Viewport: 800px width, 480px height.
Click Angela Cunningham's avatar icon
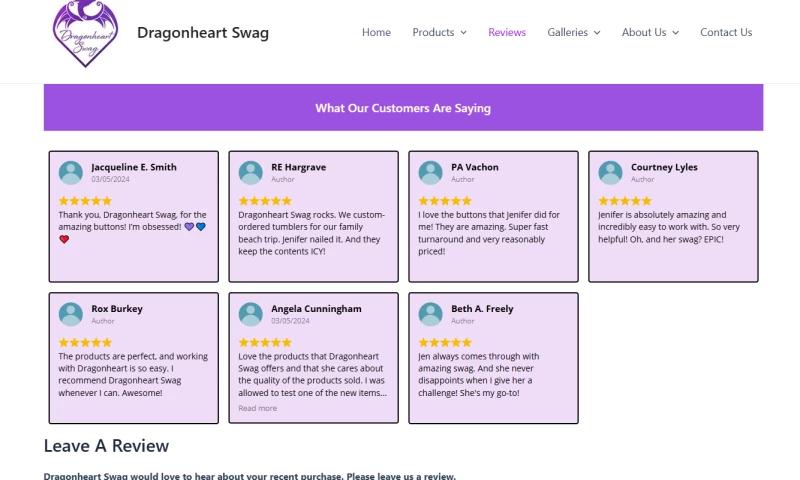coord(251,314)
